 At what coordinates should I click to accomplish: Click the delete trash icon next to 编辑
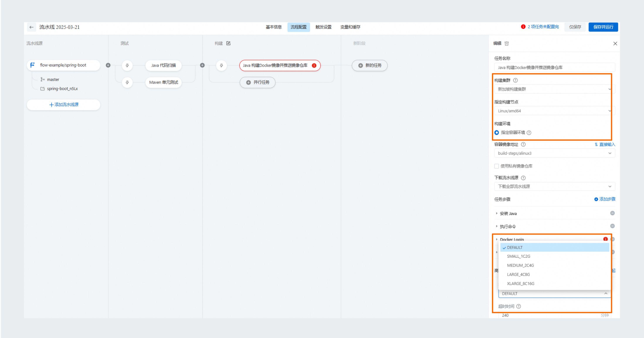coord(507,44)
